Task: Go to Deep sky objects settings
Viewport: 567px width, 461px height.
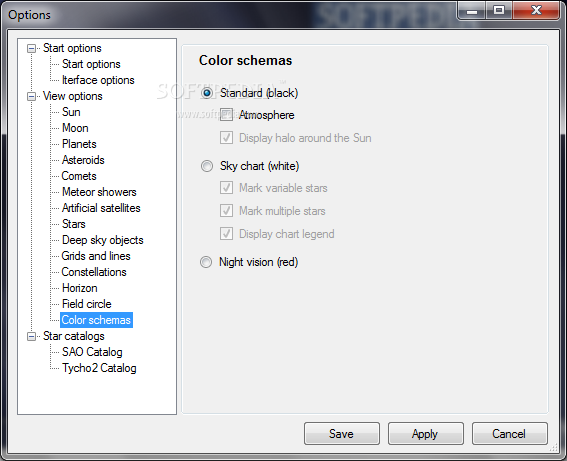Action: tap(103, 240)
